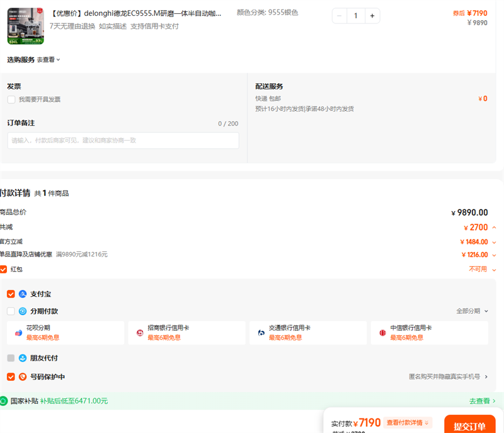The width and height of the screenshot is (504, 433).
Task: Click the Alipay logo icon
Action: click(23, 294)
